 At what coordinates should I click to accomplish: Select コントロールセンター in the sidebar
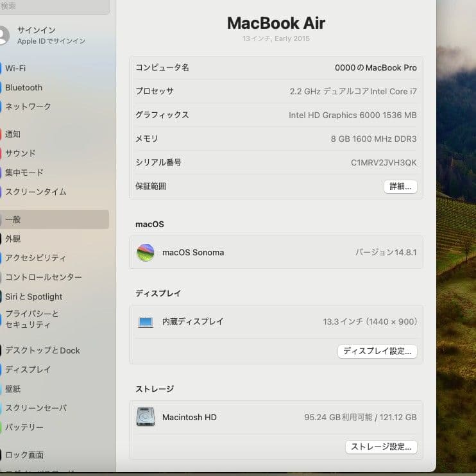pos(43,277)
